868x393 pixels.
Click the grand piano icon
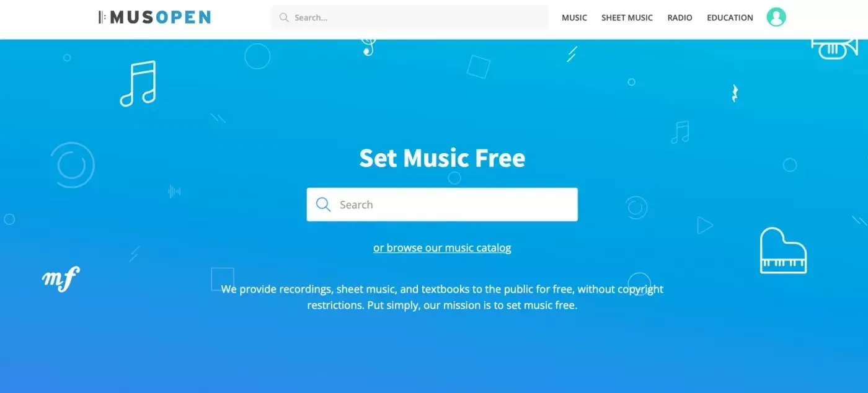[x=783, y=250]
